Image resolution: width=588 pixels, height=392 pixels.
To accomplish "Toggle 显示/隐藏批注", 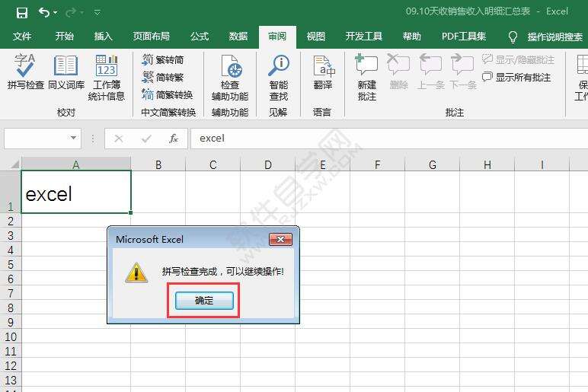I will (x=518, y=59).
